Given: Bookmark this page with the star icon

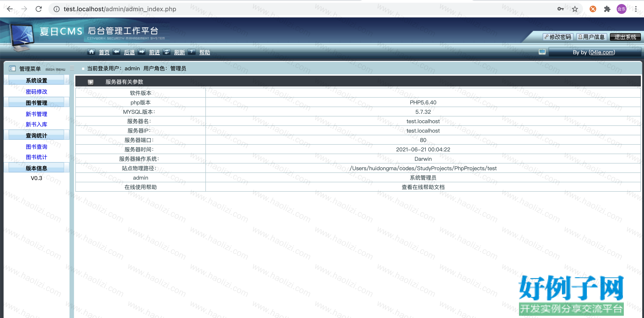Looking at the screenshot, I should (575, 9).
